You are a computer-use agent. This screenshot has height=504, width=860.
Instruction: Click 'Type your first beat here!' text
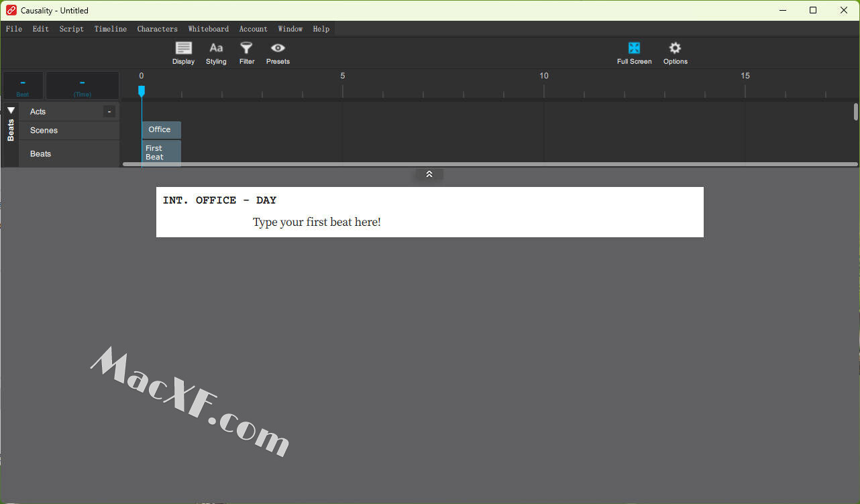click(x=317, y=222)
